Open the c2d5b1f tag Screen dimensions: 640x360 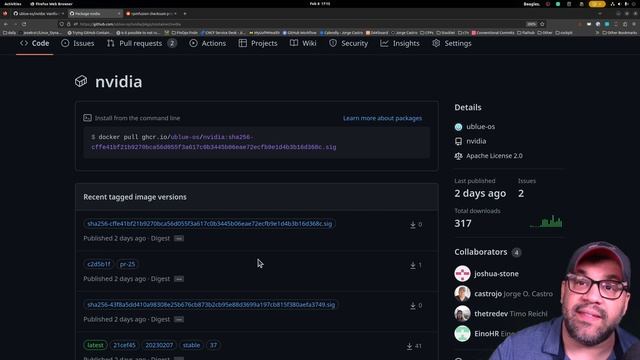[x=99, y=264]
